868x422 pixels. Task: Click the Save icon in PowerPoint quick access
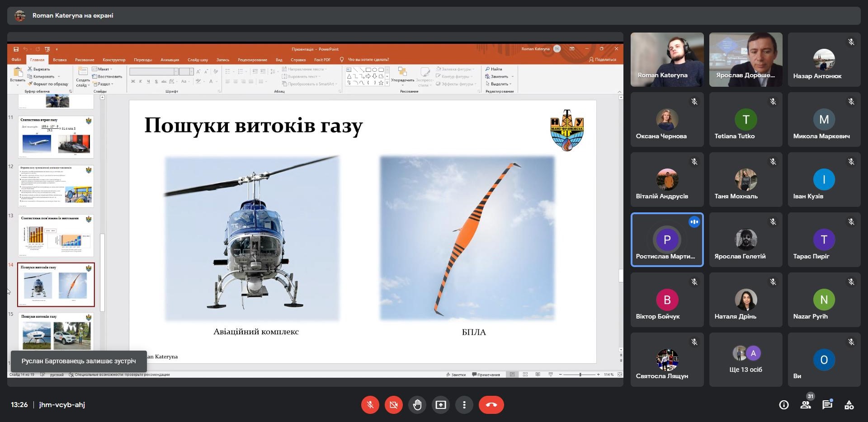16,49
